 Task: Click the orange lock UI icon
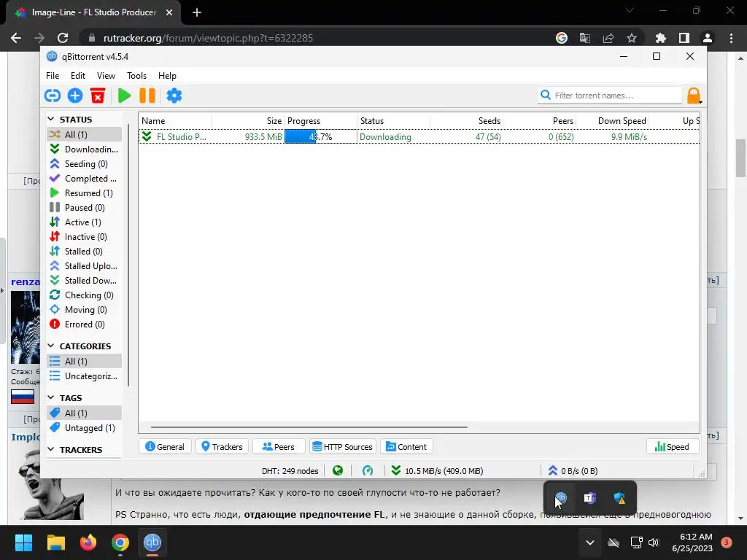point(694,96)
